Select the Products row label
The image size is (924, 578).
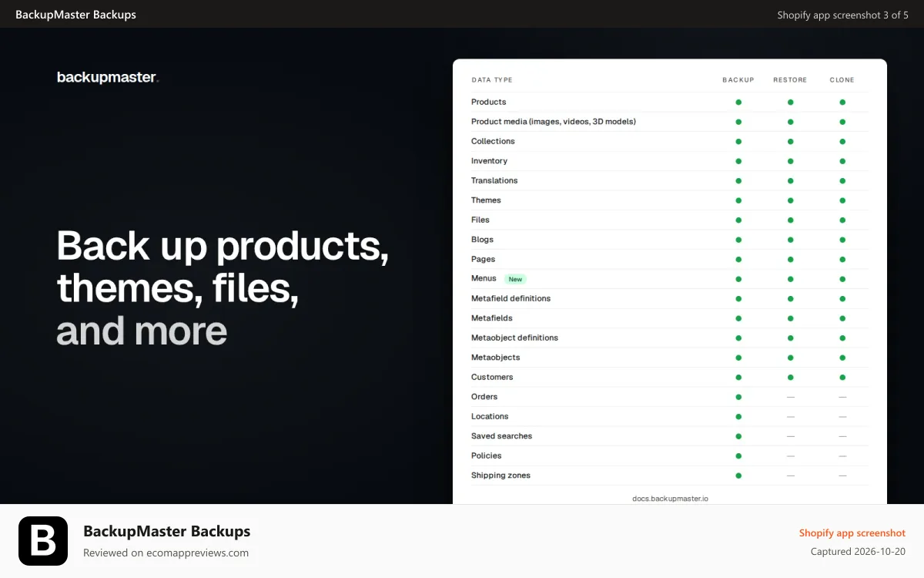pyautogui.click(x=489, y=102)
